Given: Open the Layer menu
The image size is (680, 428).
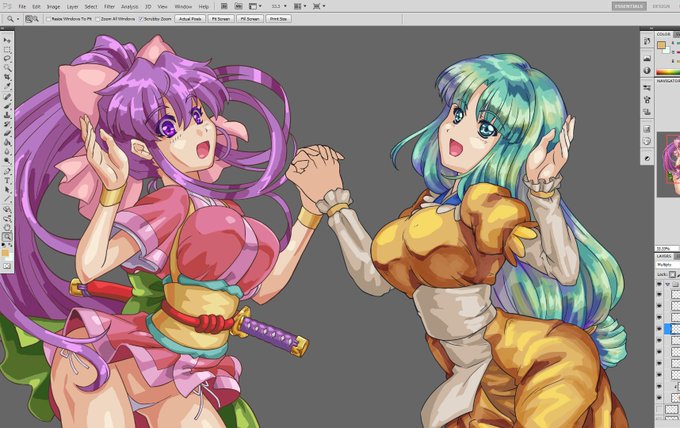Looking at the screenshot, I should click(x=72, y=7).
